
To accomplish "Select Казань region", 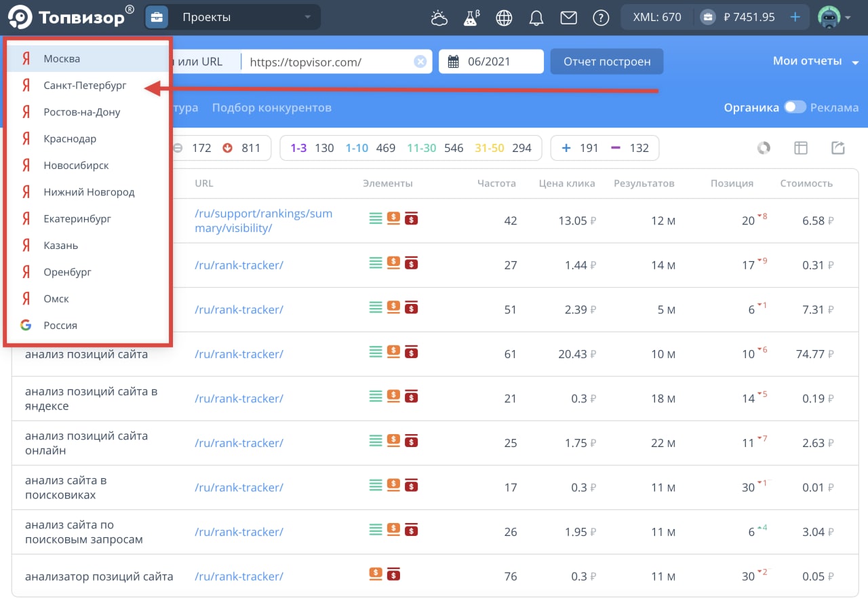I will (x=87, y=246).
